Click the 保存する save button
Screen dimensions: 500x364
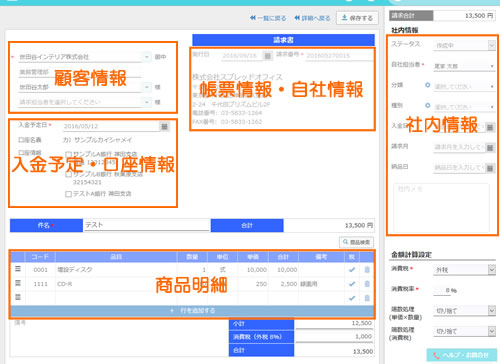pos(357,18)
